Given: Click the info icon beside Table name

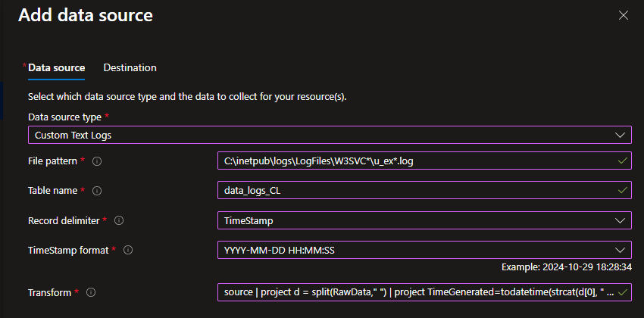Looking at the screenshot, I should (97, 191).
